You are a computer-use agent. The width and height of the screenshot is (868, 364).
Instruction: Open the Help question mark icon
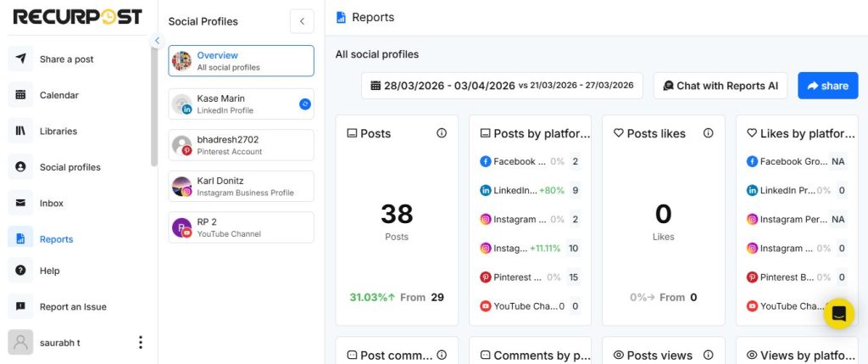pyautogui.click(x=20, y=271)
